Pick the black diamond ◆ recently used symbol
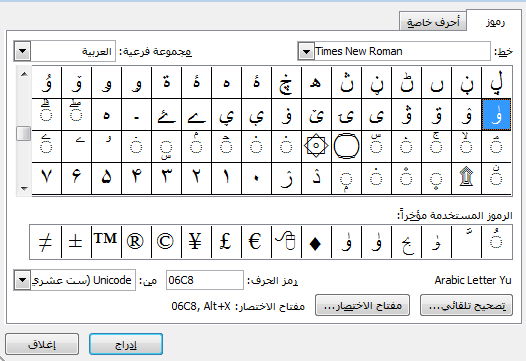The height and width of the screenshot is (361, 526). coord(316,242)
